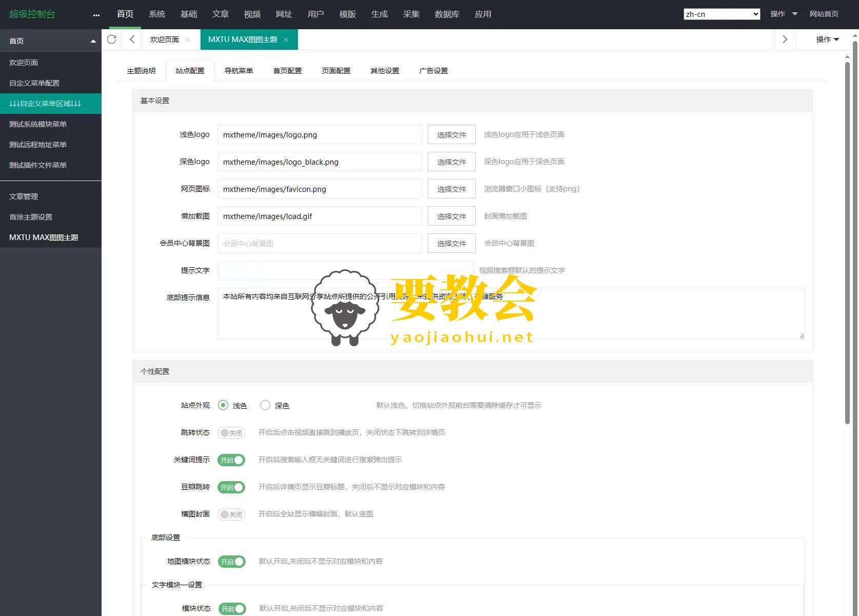Toggle the 豆瓣跳转 switch
The height and width of the screenshot is (616, 859).
231,487
